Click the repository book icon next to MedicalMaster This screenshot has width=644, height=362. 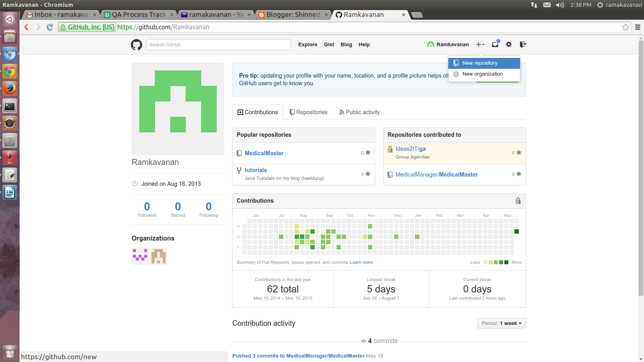coord(239,153)
